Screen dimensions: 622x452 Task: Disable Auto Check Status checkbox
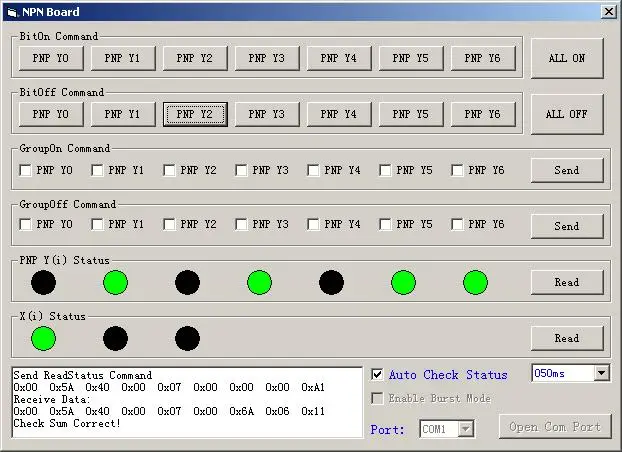(x=377, y=375)
